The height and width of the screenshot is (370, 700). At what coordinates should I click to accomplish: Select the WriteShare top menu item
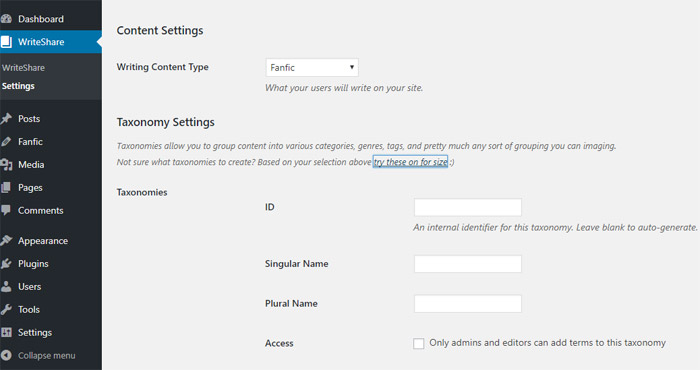[x=51, y=42]
